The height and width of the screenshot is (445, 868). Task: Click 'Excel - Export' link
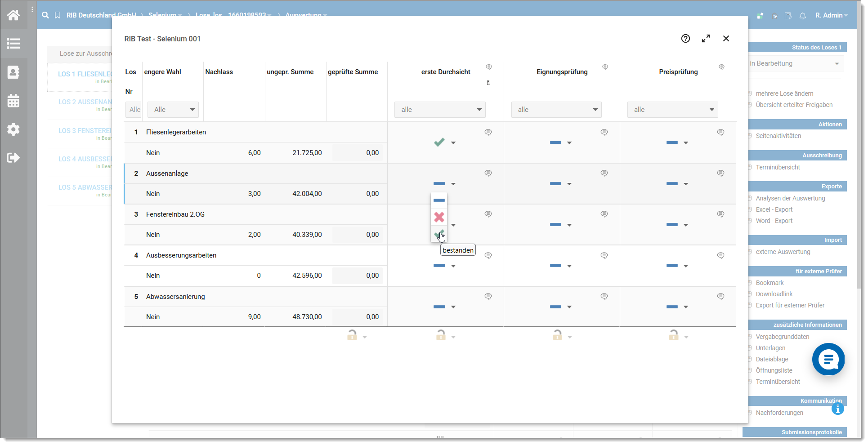(x=774, y=209)
